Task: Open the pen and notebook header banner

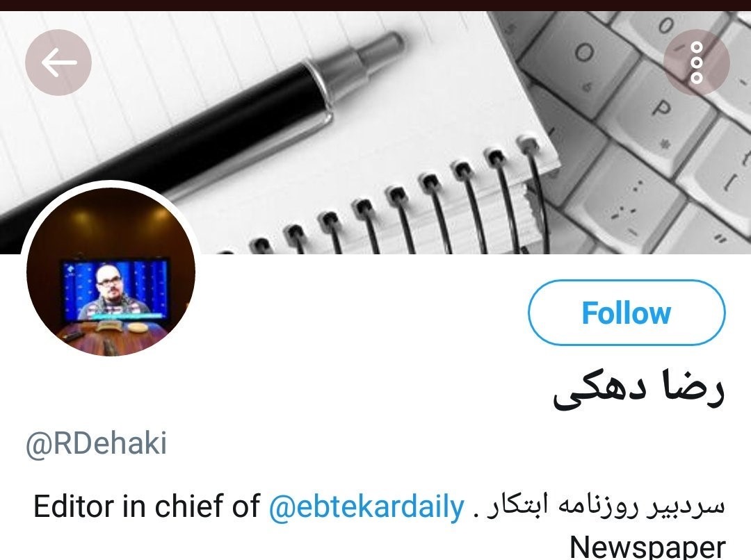Action: (x=375, y=132)
